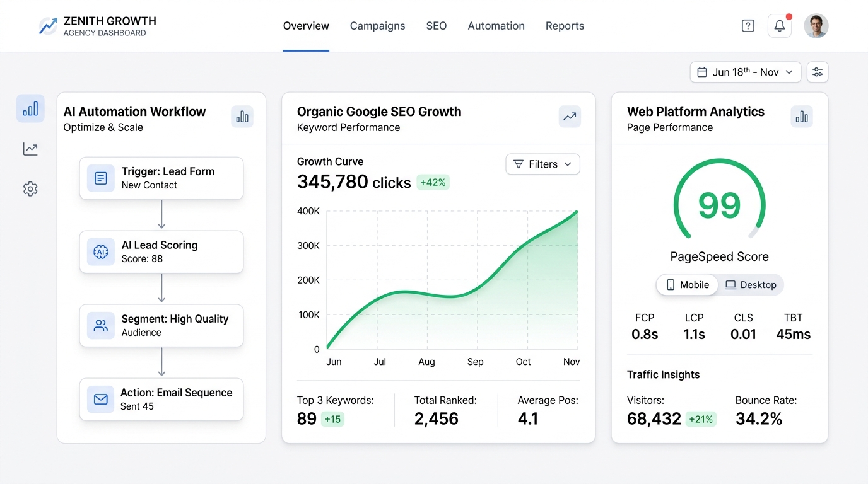Click the +42% growth badge

433,183
